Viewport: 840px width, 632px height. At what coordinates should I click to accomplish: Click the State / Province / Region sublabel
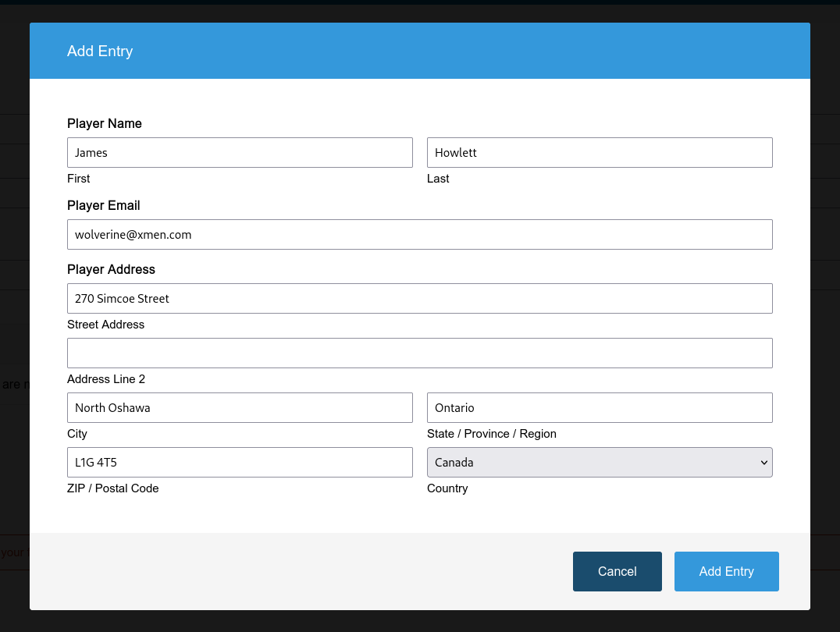492,434
